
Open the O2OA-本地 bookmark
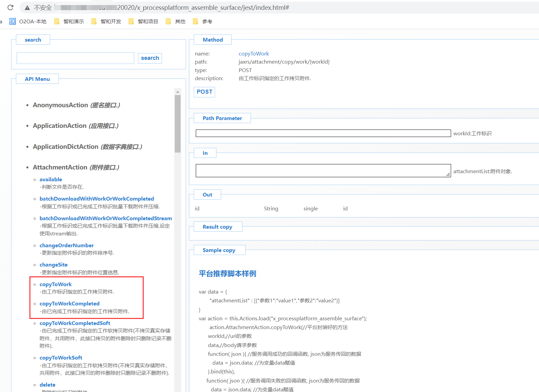click(x=28, y=21)
